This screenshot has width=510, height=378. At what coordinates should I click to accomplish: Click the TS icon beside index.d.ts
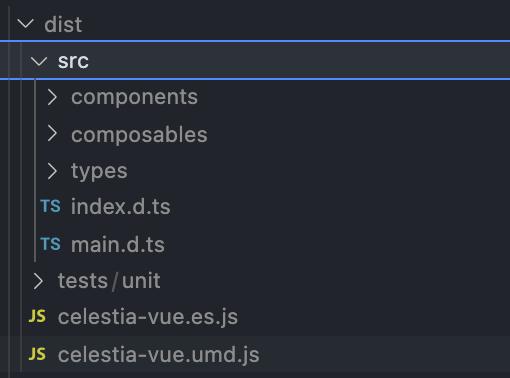tap(50, 206)
